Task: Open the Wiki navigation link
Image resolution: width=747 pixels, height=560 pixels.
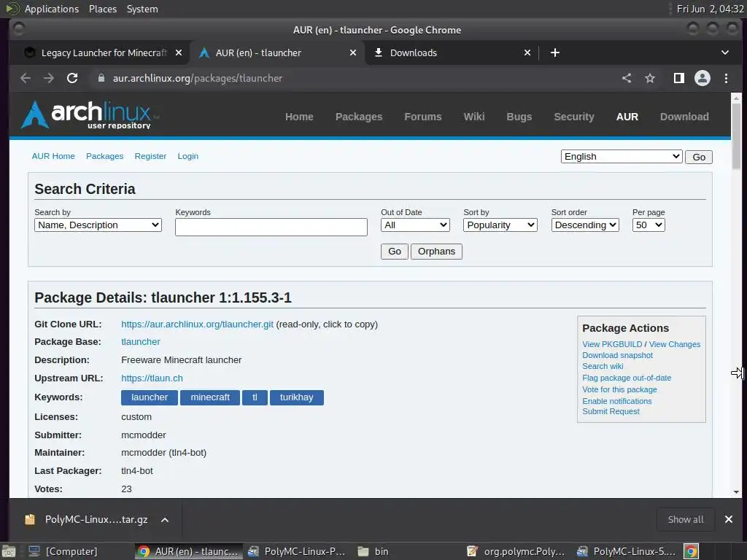Action: 474,117
